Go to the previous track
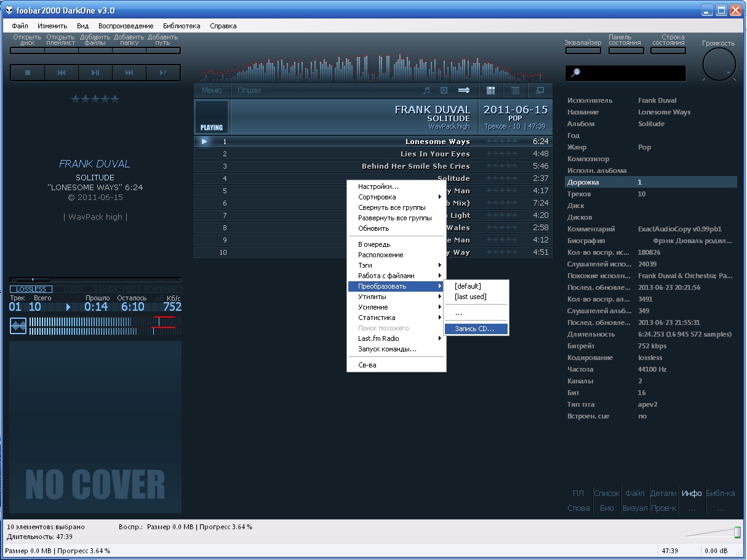 (x=62, y=73)
